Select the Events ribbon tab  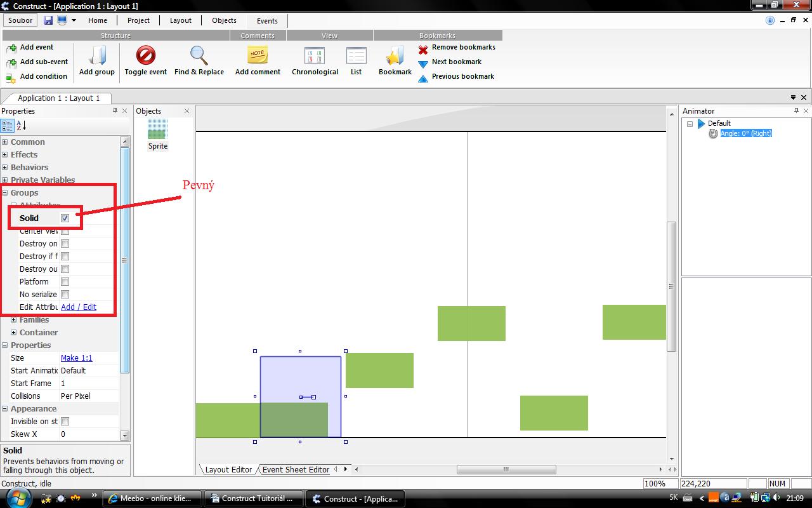click(x=267, y=21)
